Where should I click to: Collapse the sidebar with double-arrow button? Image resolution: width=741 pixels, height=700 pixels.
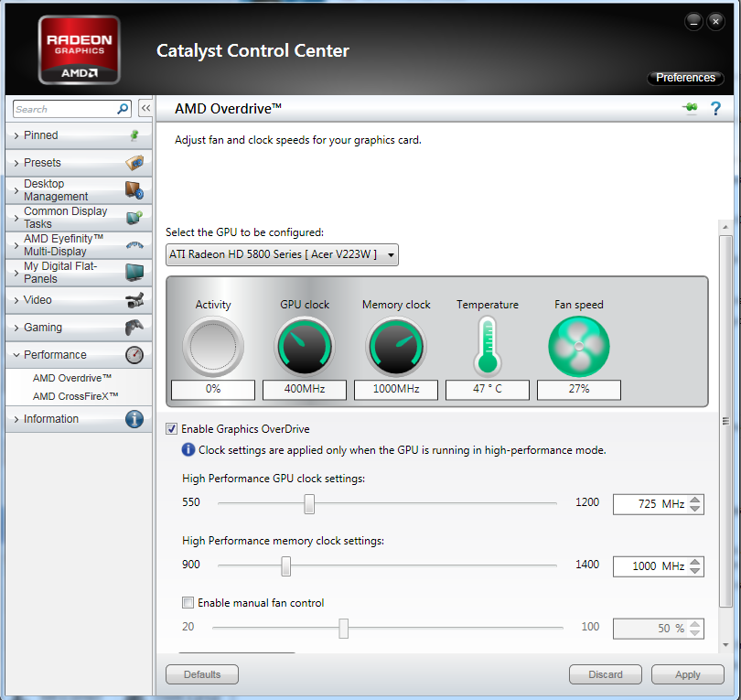[145, 108]
